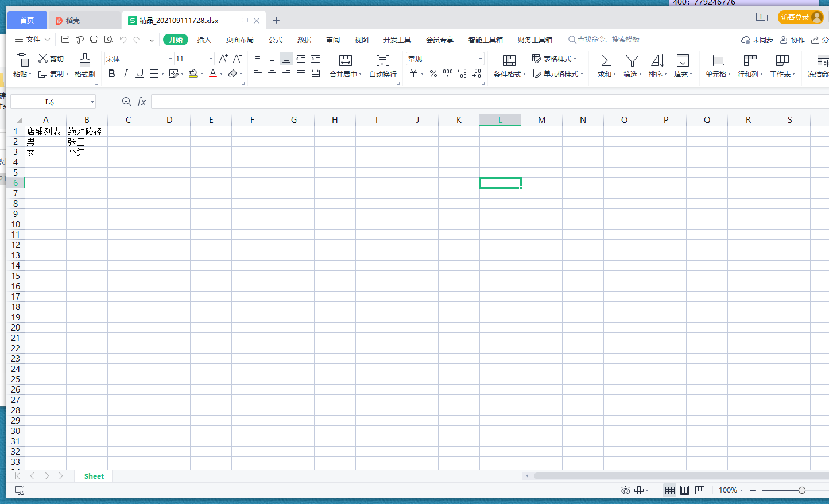Click the zoom slider handle
Screen dimensions: 829x504
pos(802,490)
